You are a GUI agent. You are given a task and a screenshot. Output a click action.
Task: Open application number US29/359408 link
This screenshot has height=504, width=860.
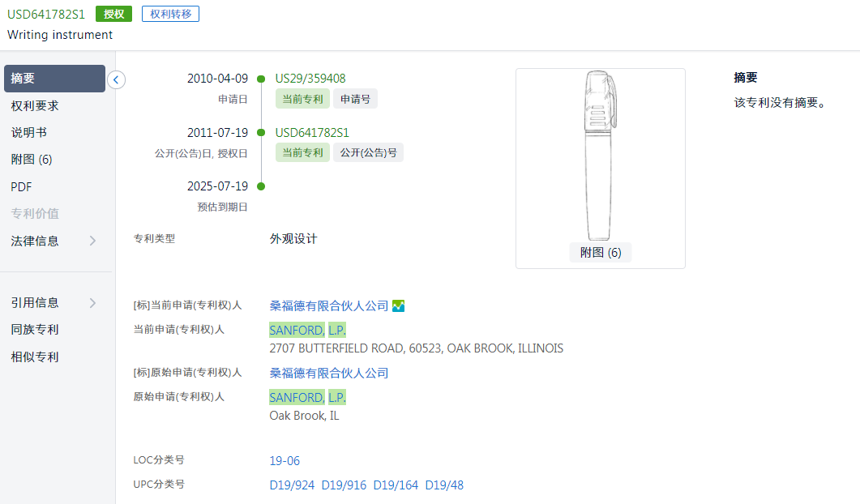click(310, 79)
